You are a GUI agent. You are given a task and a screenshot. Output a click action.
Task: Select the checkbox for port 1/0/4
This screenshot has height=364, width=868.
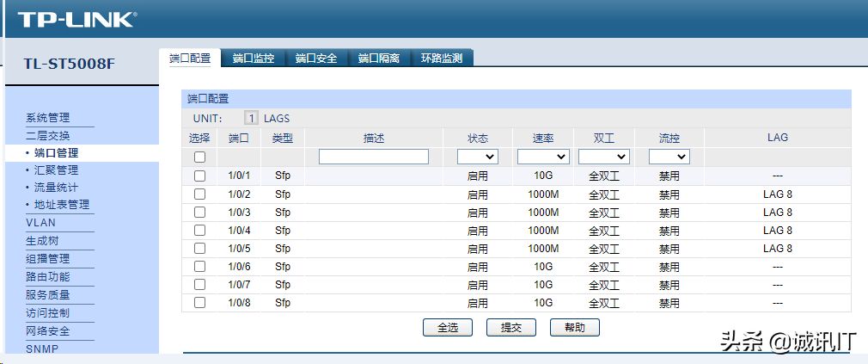(199, 230)
